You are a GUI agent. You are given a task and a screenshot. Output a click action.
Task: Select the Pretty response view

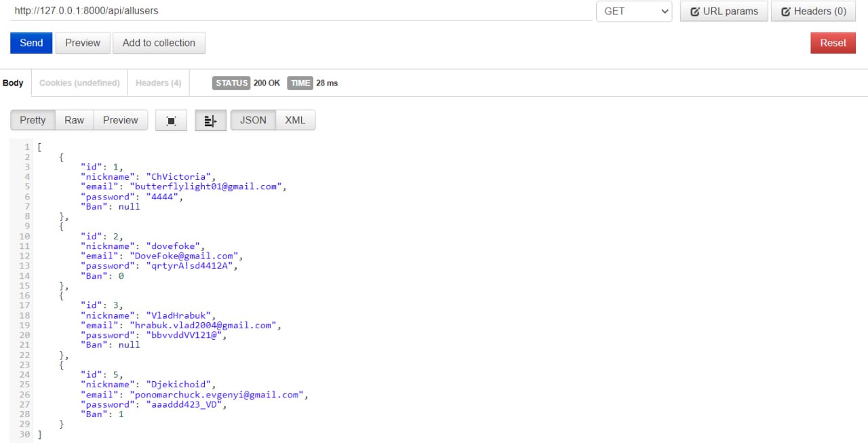(x=33, y=120)
